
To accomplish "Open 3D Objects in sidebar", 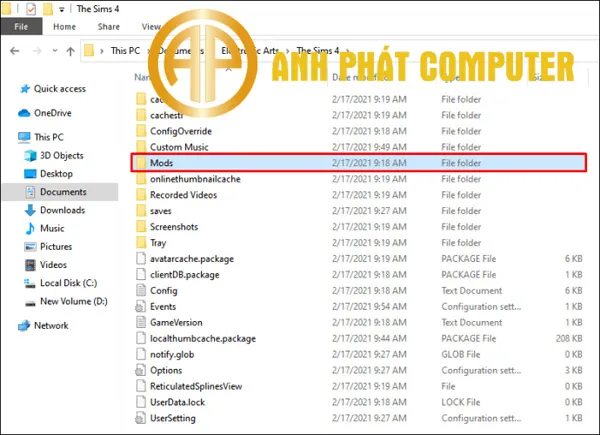I will [62, 155].
